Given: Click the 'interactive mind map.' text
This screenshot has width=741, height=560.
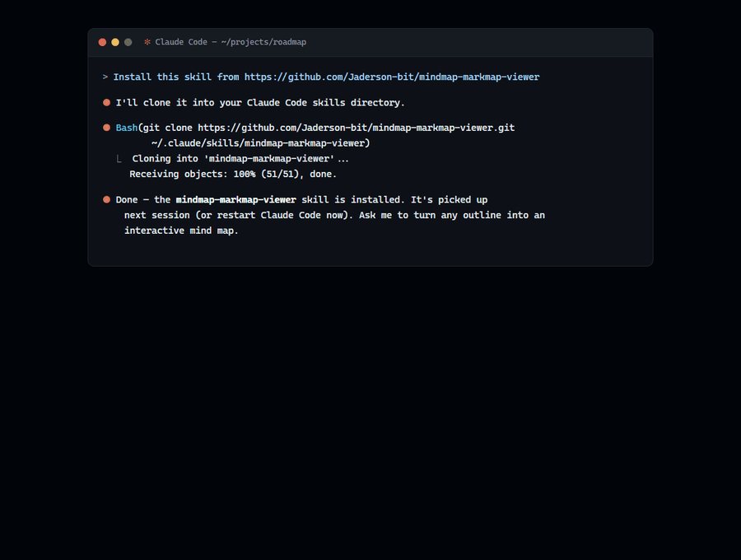Looking at the screenshot, I should [x=181, y=231].
